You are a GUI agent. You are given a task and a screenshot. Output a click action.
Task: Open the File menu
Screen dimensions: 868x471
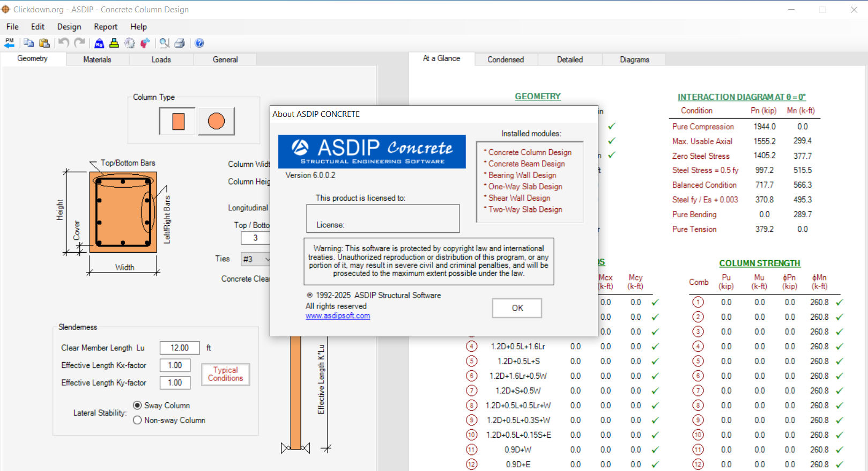(x=12, y=27)
